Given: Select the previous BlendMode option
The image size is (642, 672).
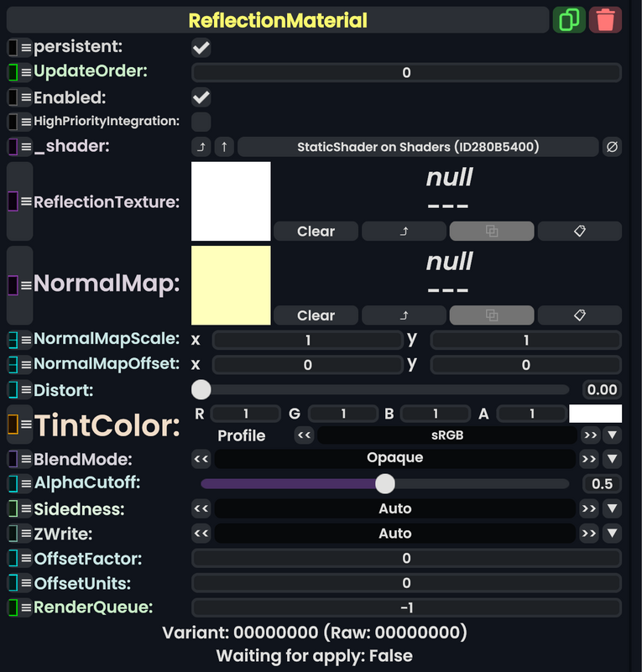Looking at the screenshot, I should point(201,459).
